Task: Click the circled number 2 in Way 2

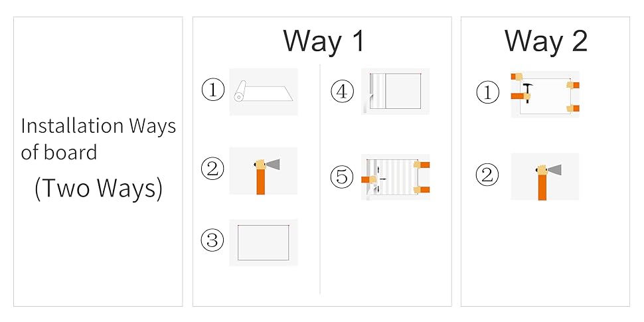Action: tap(487, 175)
